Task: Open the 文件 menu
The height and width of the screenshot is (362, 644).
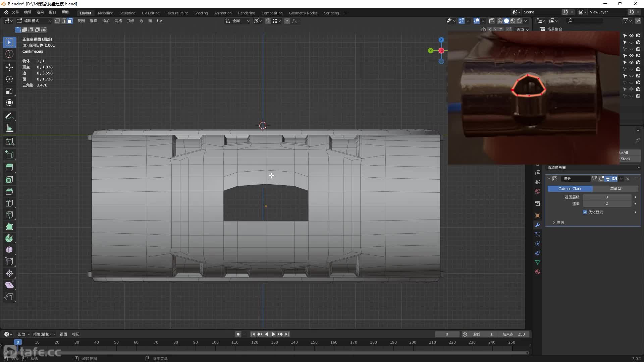Action: (x=15, y=12)
